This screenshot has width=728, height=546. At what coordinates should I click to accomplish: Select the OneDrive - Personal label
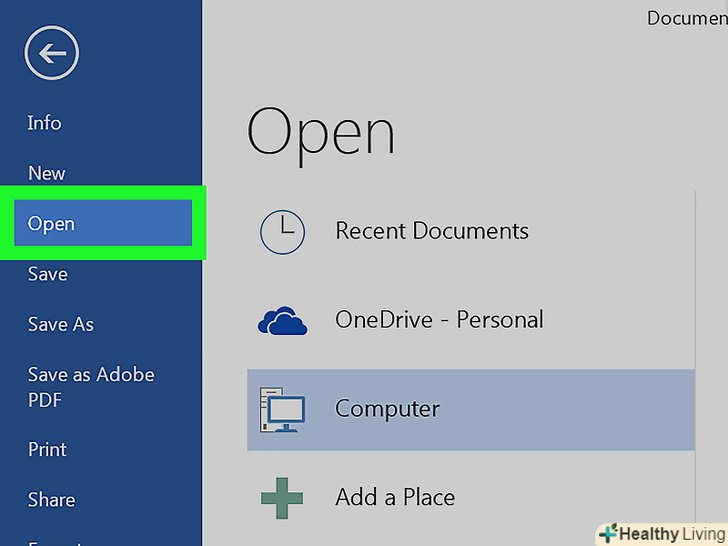[x=439, y=319]
